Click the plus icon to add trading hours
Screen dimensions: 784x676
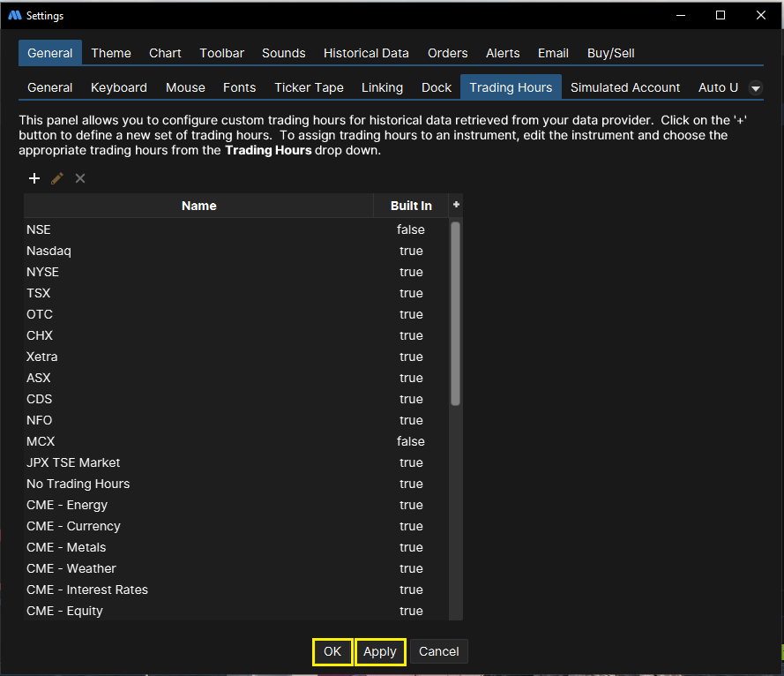[x=34, y=178]
